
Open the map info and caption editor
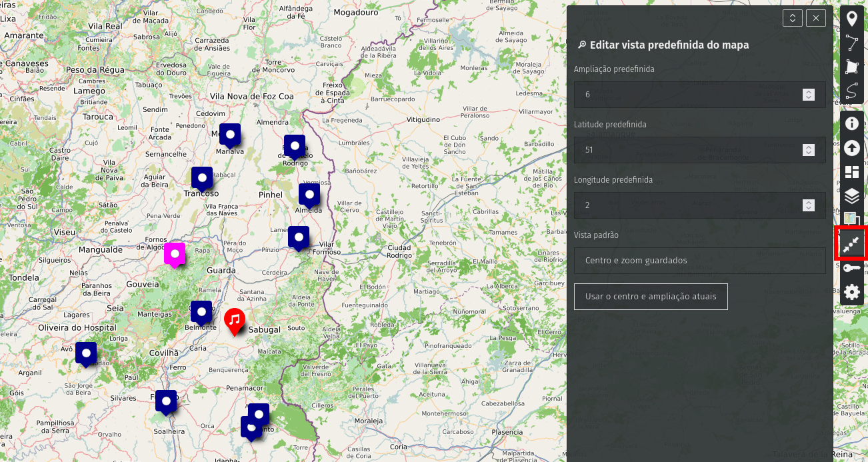pos(852,124)
